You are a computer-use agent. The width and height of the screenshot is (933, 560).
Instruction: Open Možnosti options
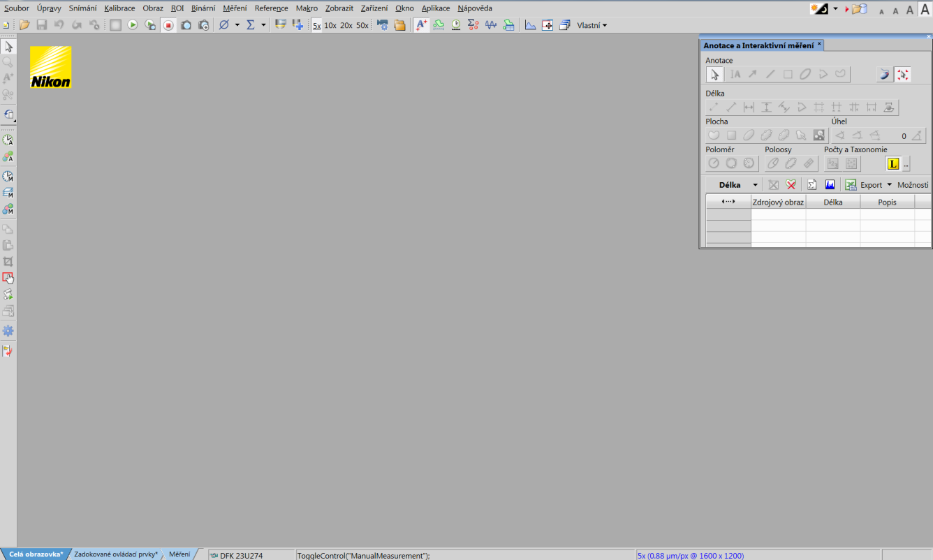[913, 185]
